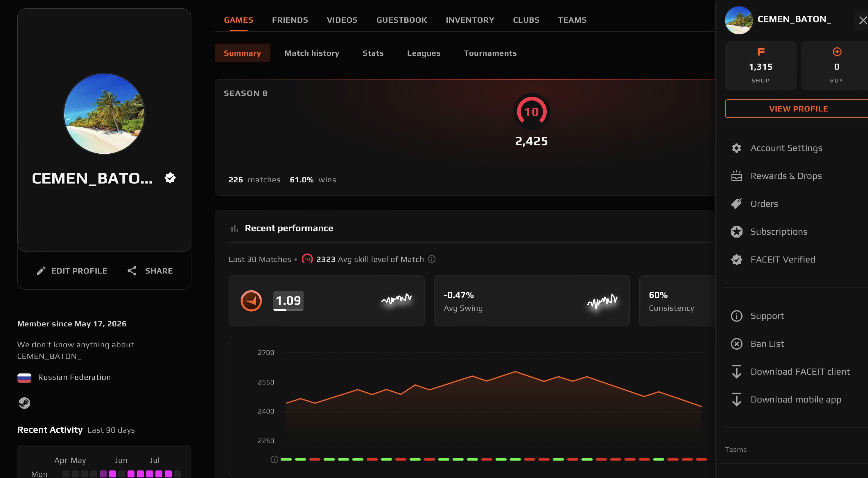868x478 pixels.
Task: Open the Account Settings gear icon
Action: 736,148
